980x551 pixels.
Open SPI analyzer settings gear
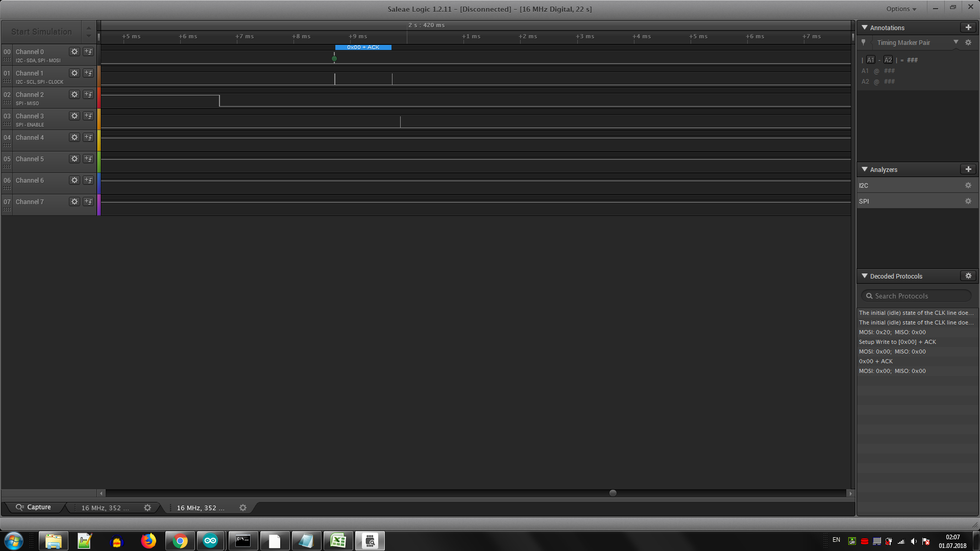tap(968, 202)
